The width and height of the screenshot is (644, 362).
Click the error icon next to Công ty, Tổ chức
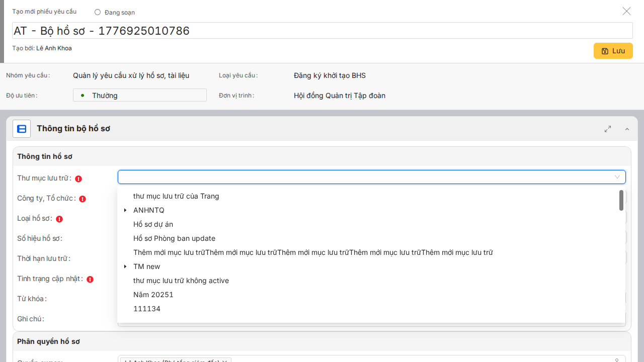83,199
